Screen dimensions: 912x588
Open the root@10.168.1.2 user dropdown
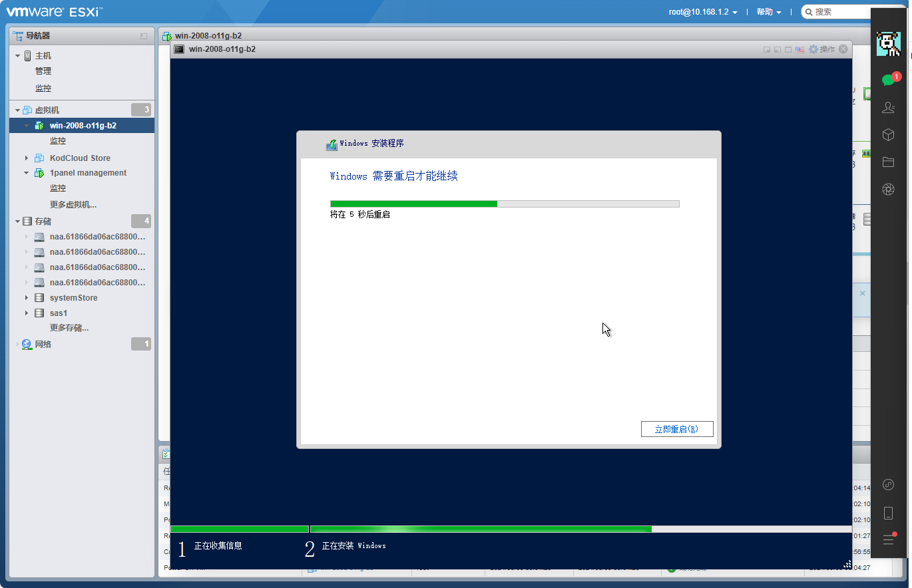[x=703, y=12]
